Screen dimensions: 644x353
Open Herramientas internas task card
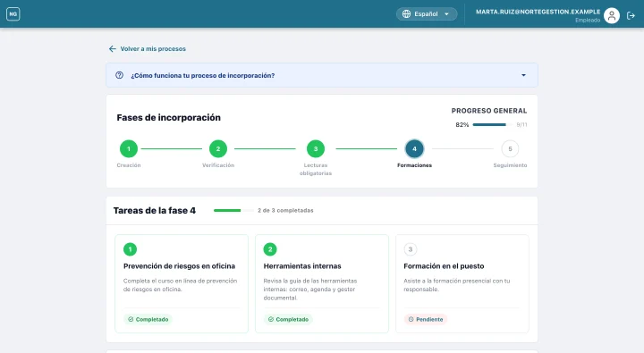tap(322, 283)
